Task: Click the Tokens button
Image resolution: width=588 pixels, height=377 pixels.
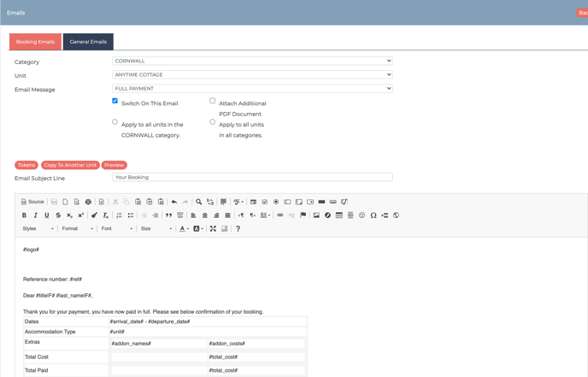Action: pos(26,165)
